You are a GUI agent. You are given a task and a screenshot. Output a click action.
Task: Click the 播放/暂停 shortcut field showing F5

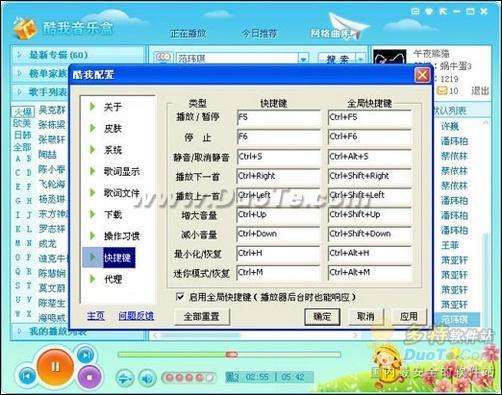[x=278, y=117]
